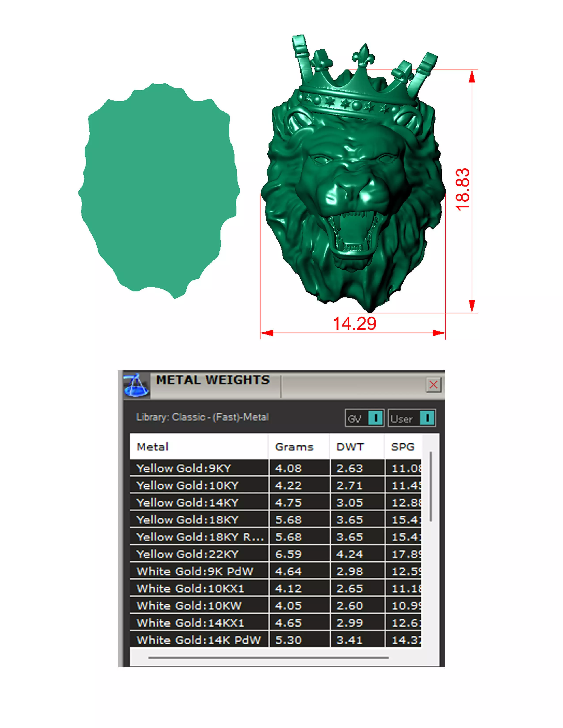Viewport: 563px width, 728px height.
Task: Select the Yellow Gold:22KY row
Action: (x=276, y=554)
